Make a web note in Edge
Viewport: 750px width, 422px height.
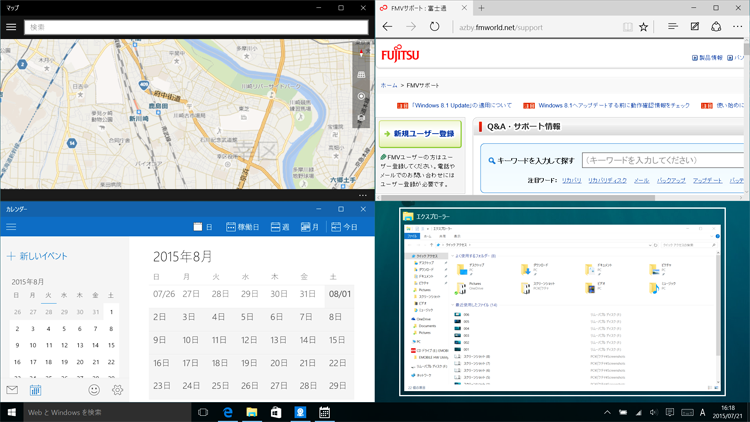695,27
